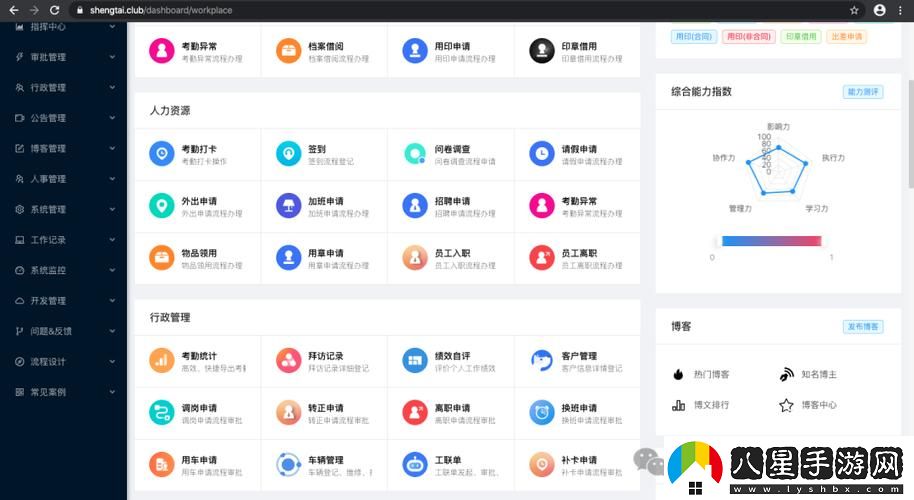This screenshot has height=500, width=914.
Task: Click the 知名博主 feed icon
Action: tap(786, 374)
